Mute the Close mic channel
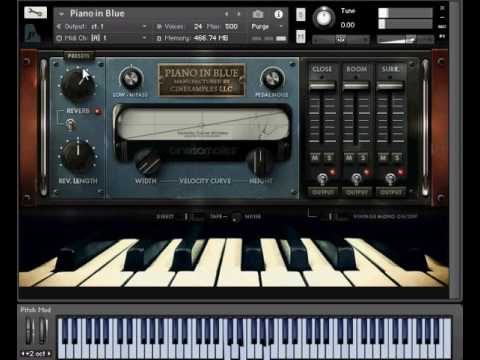 [315, 157]
